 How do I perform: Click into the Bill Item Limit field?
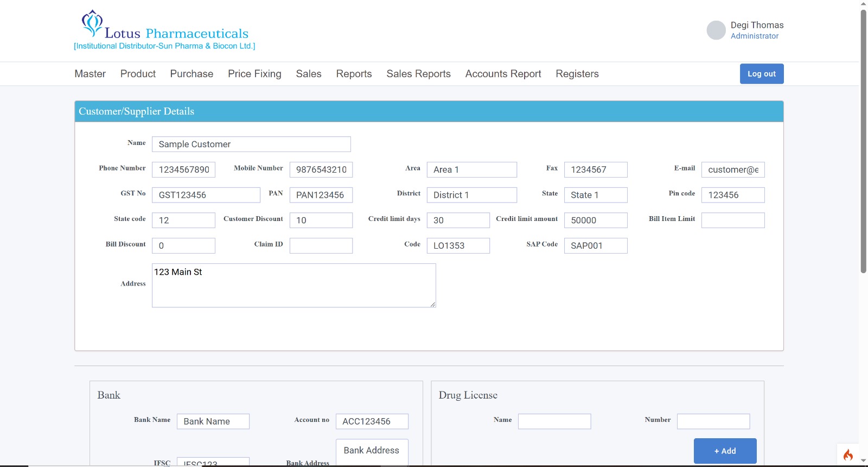point(732,220)
